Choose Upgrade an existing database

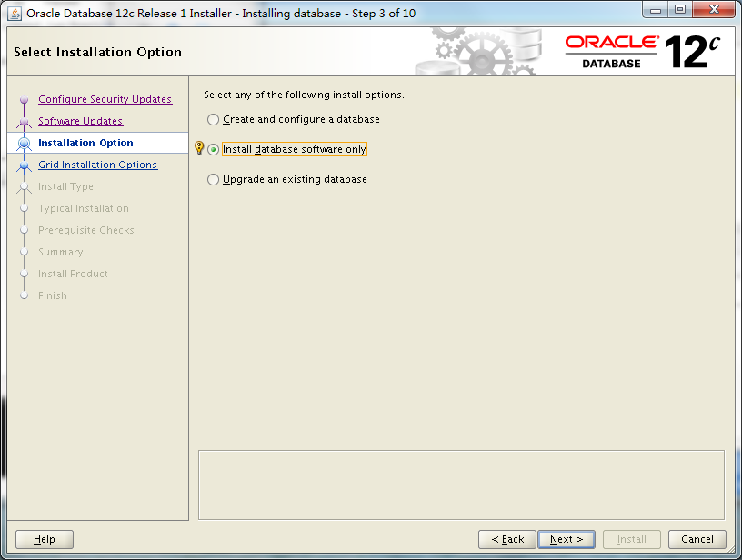point(213,179)
